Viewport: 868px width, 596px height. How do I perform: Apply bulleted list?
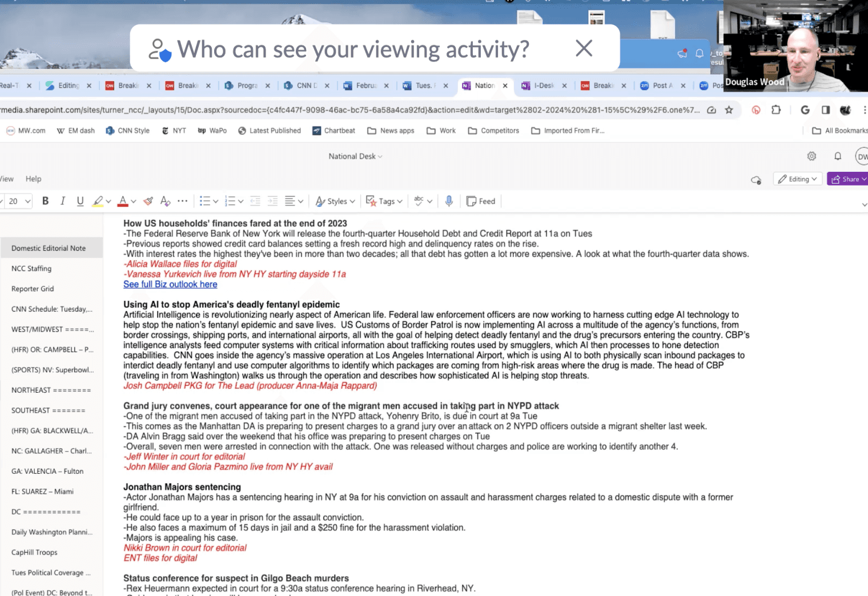click(x=204, y=201)
